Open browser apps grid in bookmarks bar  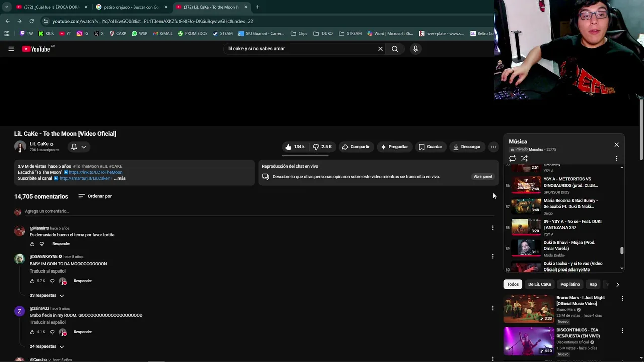coord(7,34)
